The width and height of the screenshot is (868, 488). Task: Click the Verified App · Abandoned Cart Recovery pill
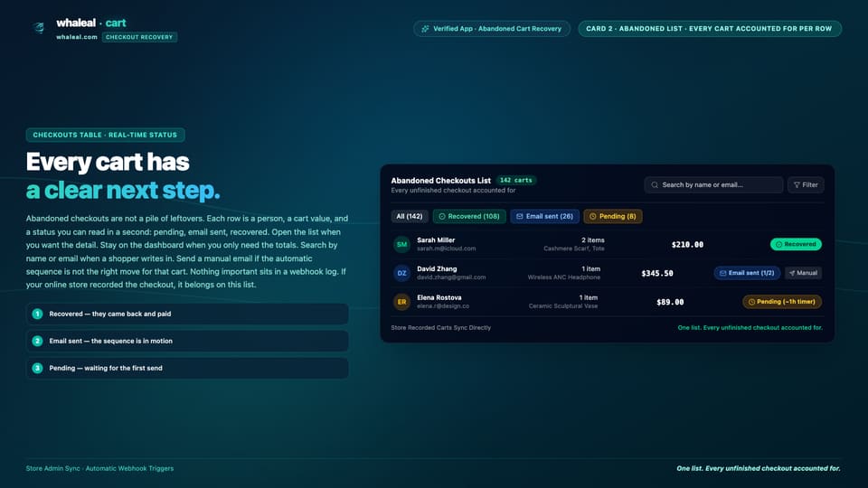coord(492,29)
